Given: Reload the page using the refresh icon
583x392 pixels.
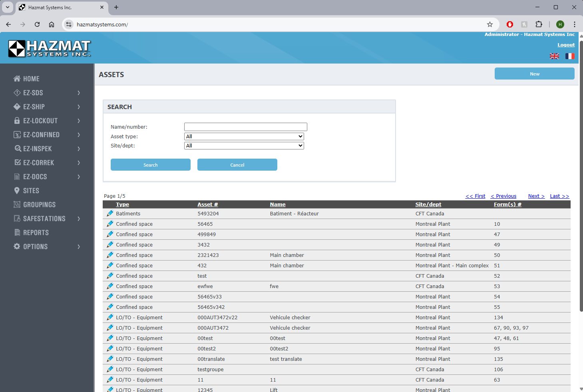Looking at the screenshot, I should coord(37,24).
